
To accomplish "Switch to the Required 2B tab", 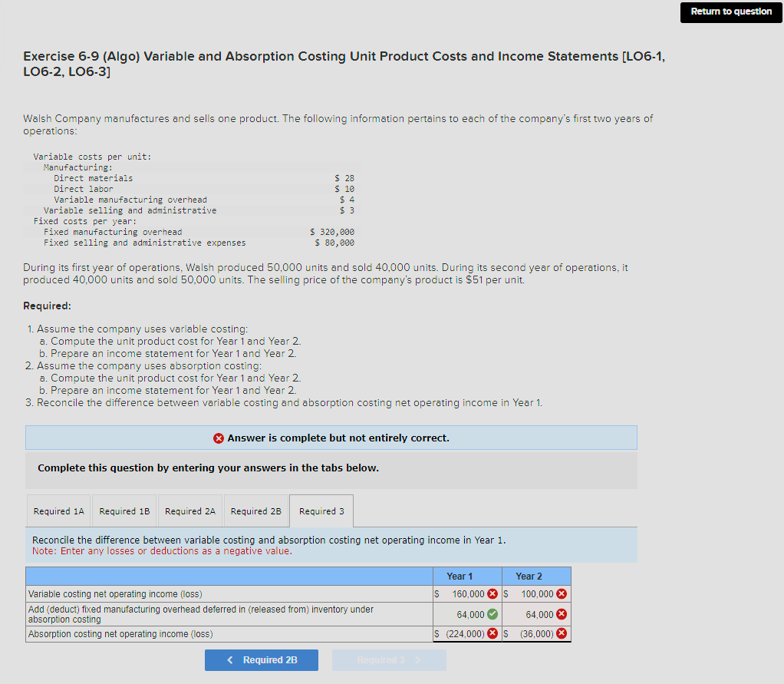I will pyautogui.click(x=255, y=510).
